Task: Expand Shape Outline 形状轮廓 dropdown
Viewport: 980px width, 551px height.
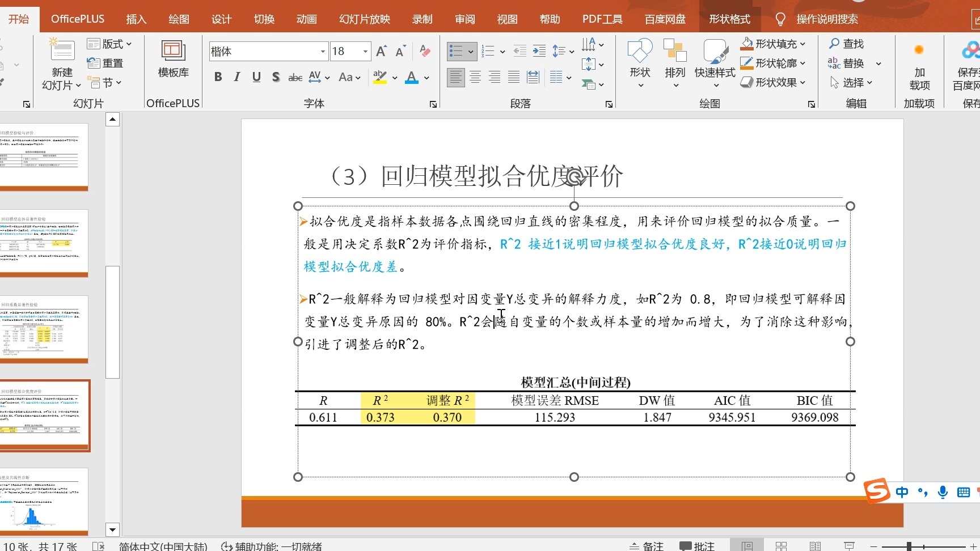Action: coord(802,63)
